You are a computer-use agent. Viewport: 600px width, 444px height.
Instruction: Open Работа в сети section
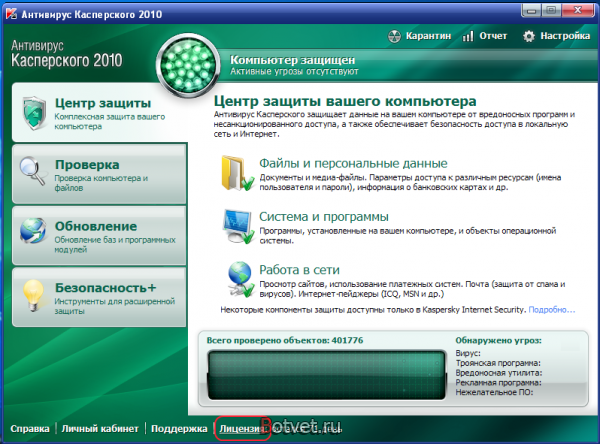pyautogui.click(x=299, y=270)
